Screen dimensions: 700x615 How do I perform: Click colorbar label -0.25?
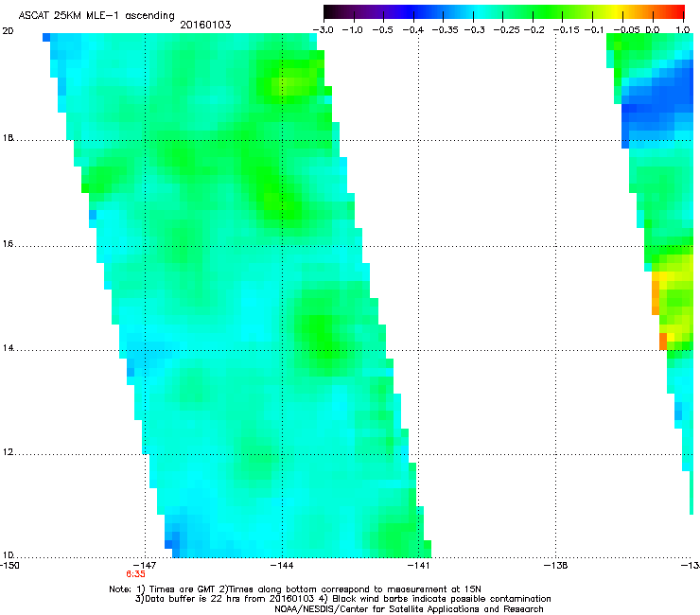(x=506, y=30)
